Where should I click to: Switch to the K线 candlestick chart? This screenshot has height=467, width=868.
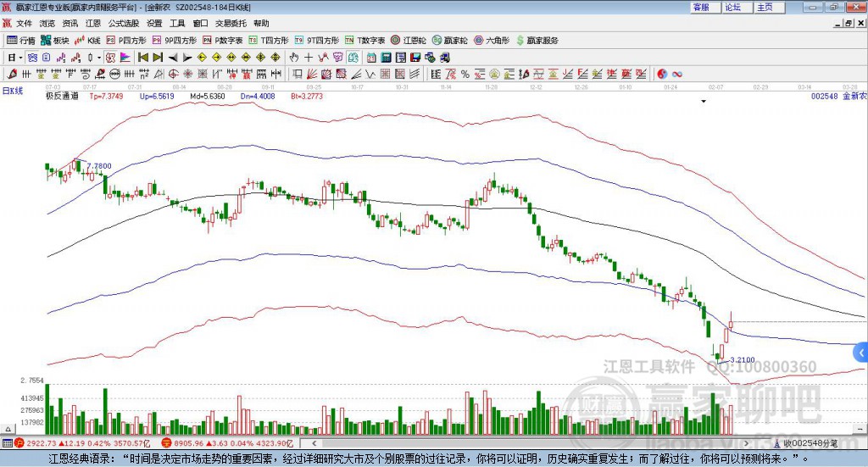coord(87,41)
